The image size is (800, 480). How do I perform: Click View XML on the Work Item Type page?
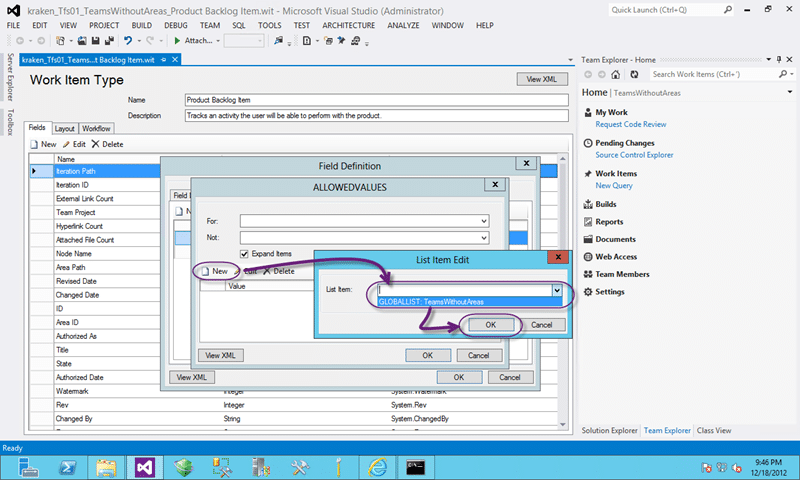pyautogui.click(x=542, y=79)
